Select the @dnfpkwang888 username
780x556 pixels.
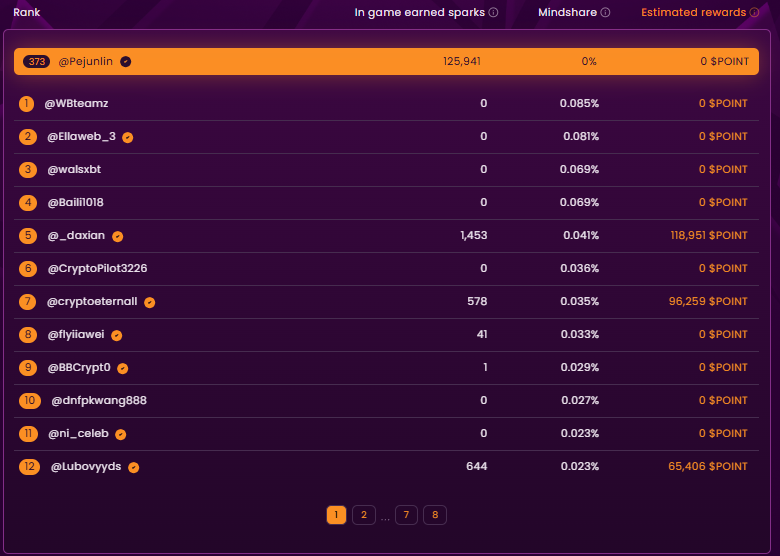pyautogui.click(x=99, y=400)
